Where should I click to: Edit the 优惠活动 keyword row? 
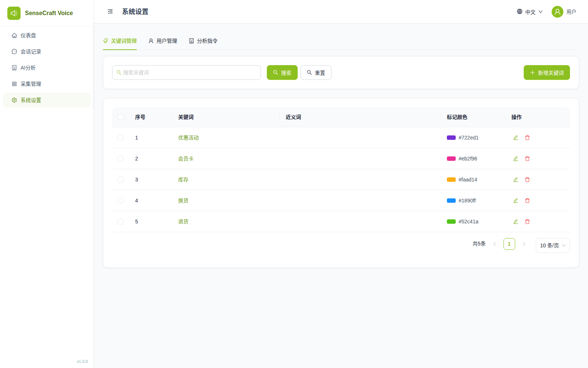click(516, 138)
